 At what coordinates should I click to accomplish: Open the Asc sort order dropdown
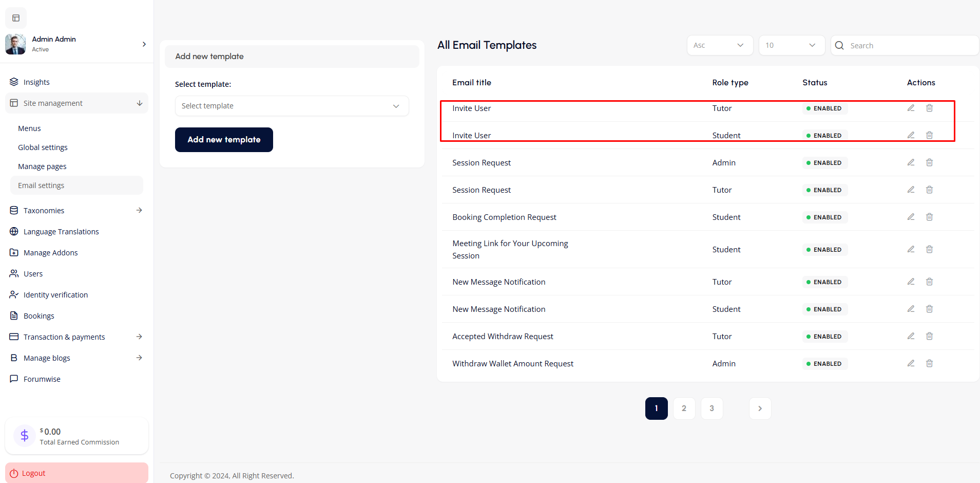pos(720,45)
